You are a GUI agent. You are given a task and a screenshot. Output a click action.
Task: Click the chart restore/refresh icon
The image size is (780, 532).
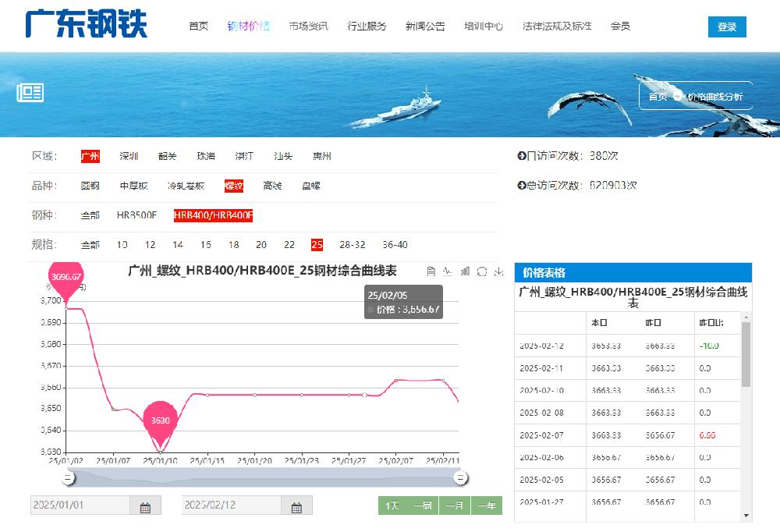pyautogui.click(x=482, y=271)
